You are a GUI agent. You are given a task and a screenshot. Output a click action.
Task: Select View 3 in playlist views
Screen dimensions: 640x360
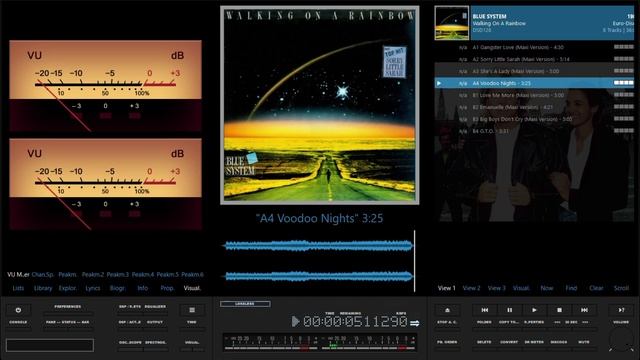point(496,288)
